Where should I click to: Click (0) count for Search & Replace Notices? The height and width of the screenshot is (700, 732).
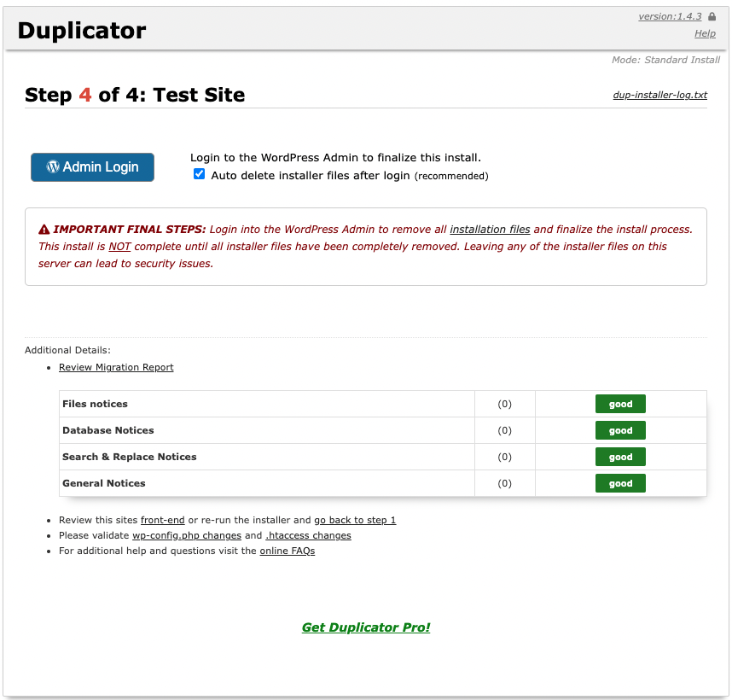tap(505, 457)
